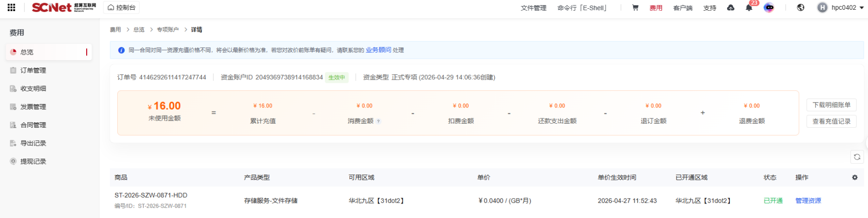Click 消费金额 help question icon

pos(378,121)
